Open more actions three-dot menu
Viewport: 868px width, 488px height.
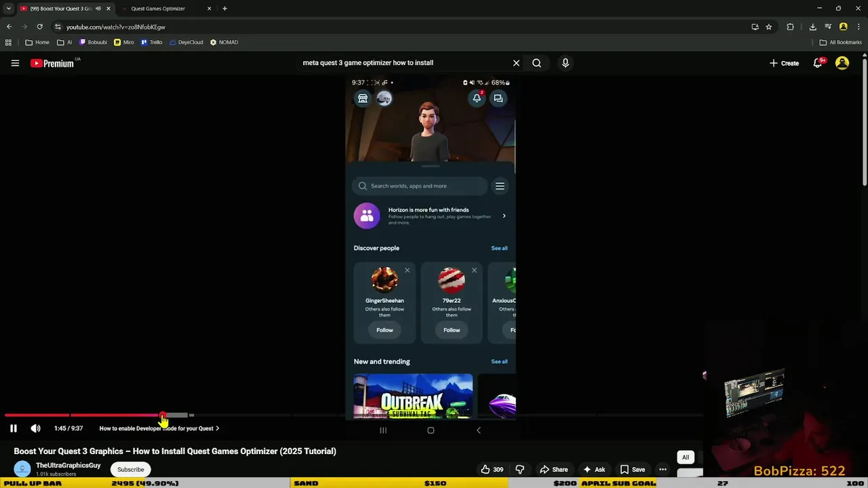pos(663,469)
